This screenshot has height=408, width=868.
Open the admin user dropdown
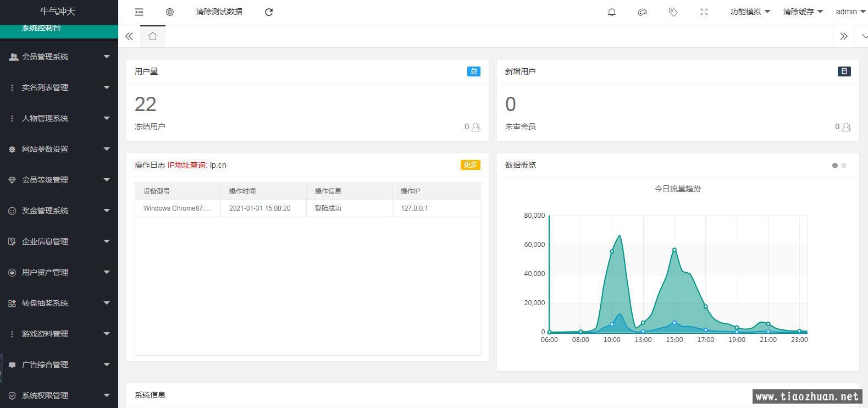pyautogui.click(x=850, y=12)
